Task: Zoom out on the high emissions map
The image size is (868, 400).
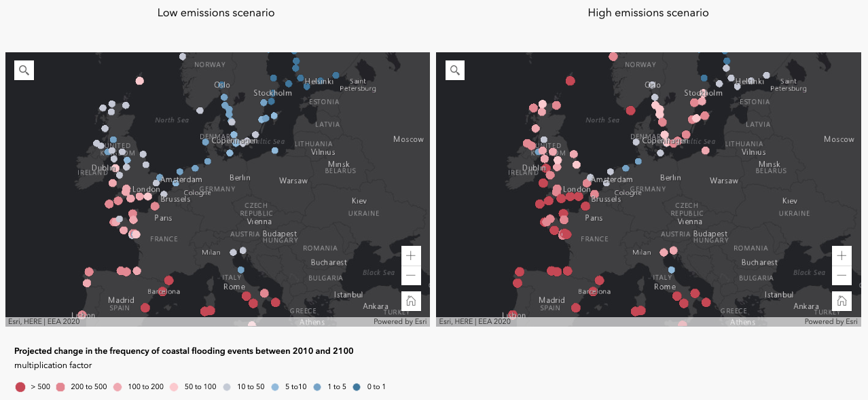Action: pos(842,276)
